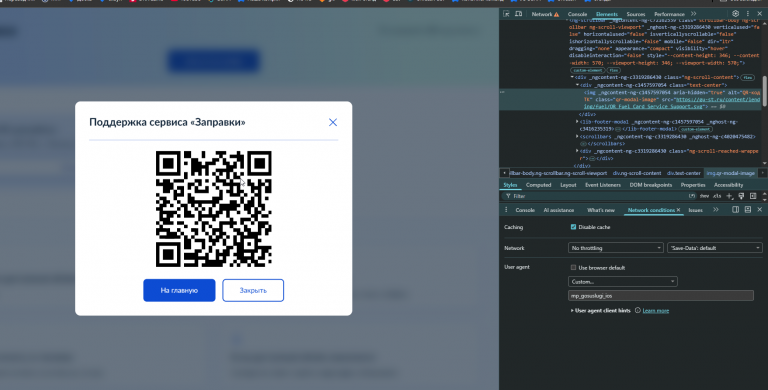The height and width of the screenshot is (390, 768).
Task: Activate the inspect element picker icon
Action: click(x=506, y=14)
